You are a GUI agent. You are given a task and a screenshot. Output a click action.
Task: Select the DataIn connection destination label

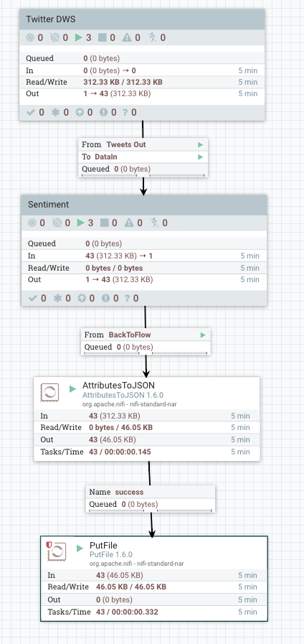tap(106, 157)
